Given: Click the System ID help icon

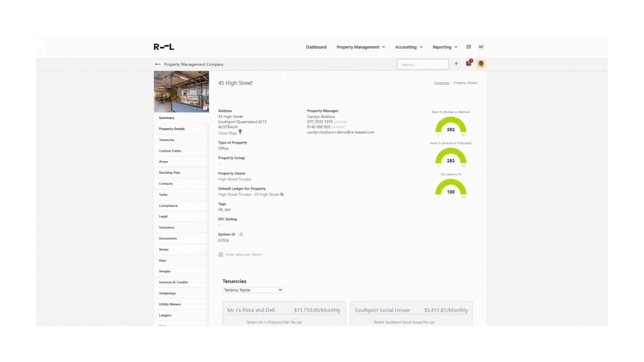Looking at the screenshot, I should click(x=241, y=234).
